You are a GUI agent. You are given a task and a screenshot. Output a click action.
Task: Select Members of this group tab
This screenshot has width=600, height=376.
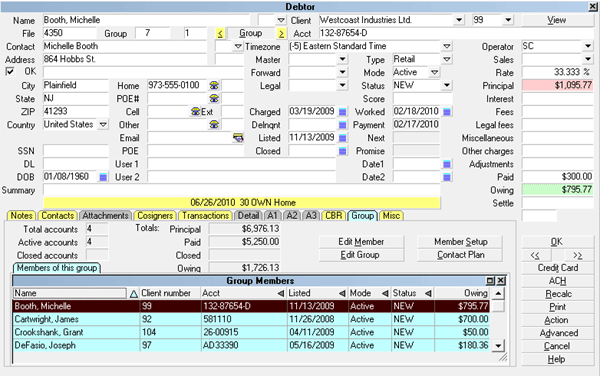pyautogui.click(x=57, y=268)
